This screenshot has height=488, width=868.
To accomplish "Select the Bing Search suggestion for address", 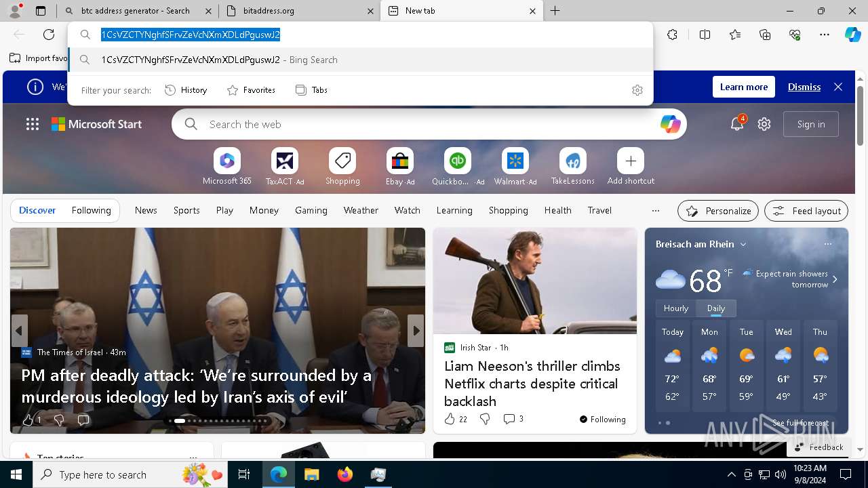I will [x=361, y=60].
